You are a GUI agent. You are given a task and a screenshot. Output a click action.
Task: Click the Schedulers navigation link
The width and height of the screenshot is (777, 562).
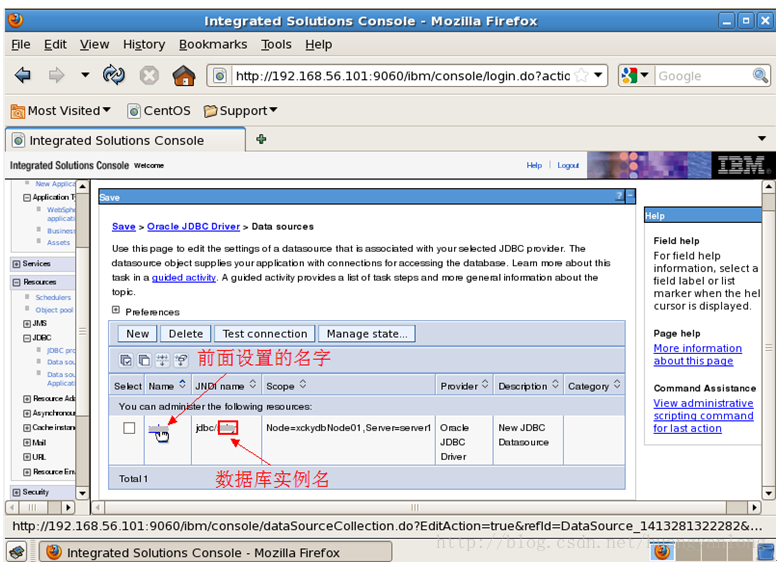coord(53,297)
